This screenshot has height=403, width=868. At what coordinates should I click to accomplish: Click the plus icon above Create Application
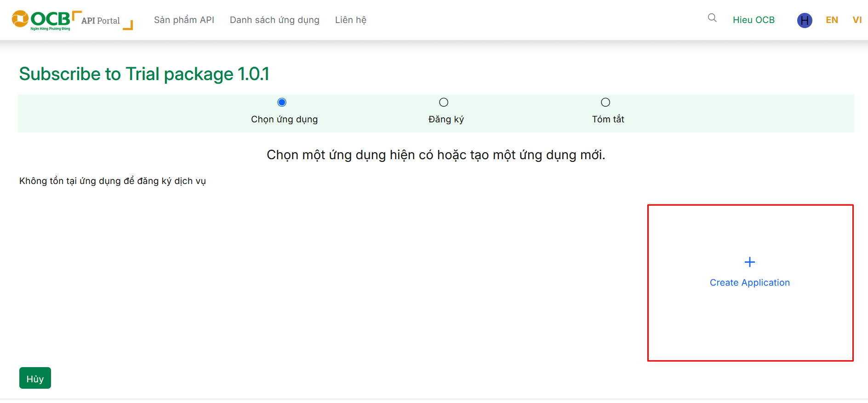749,262
